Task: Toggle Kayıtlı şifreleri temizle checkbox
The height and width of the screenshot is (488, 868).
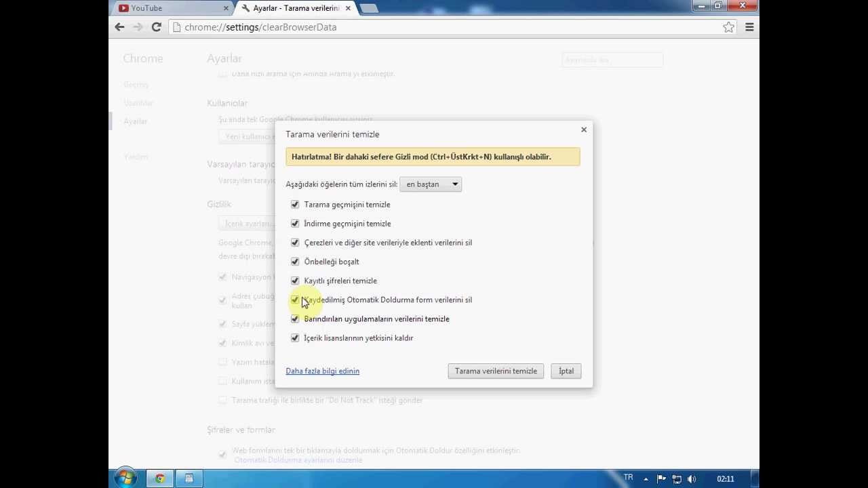Action: [x=295, y=280]
